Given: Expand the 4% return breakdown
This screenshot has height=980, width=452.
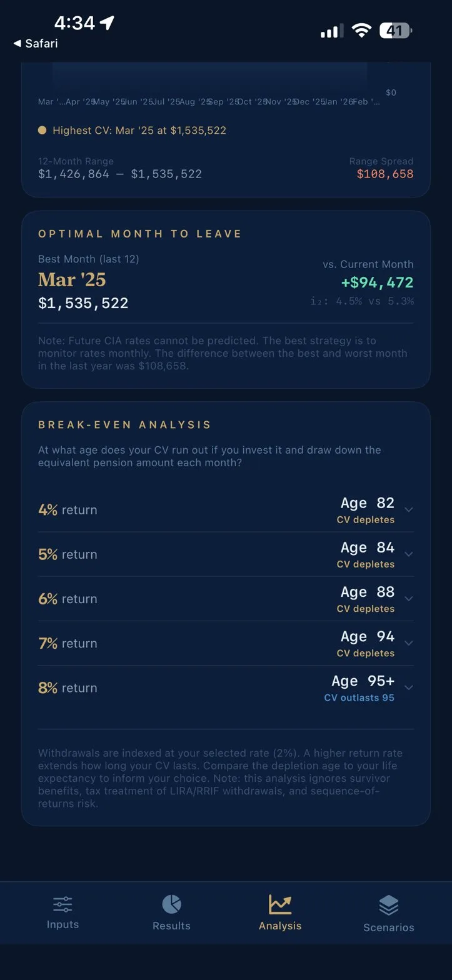Looking at the screenshot, I should (x=408, y=509).
